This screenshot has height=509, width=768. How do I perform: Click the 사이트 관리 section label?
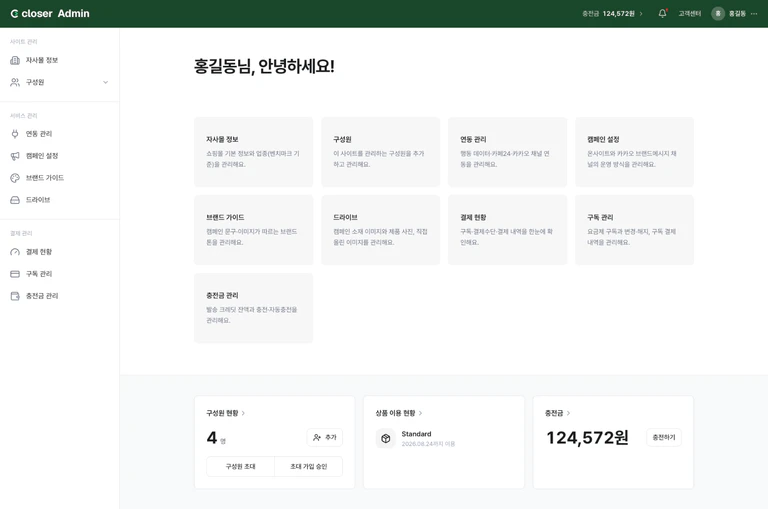(24, 42)
